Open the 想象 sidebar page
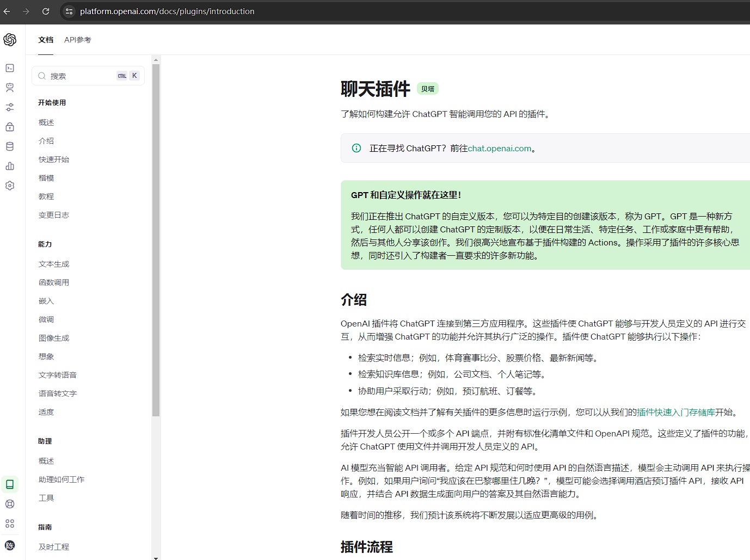Screen dimensions: 750x560 46,356
